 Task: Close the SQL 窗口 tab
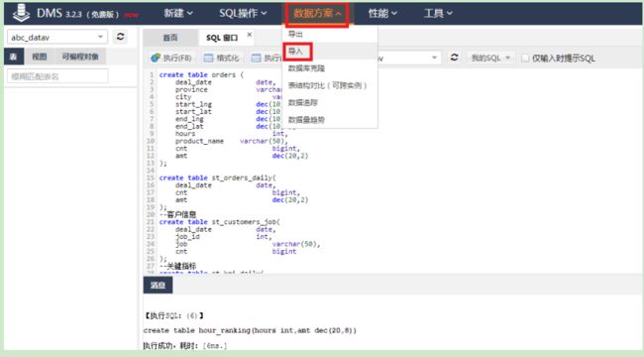(250, 35)
